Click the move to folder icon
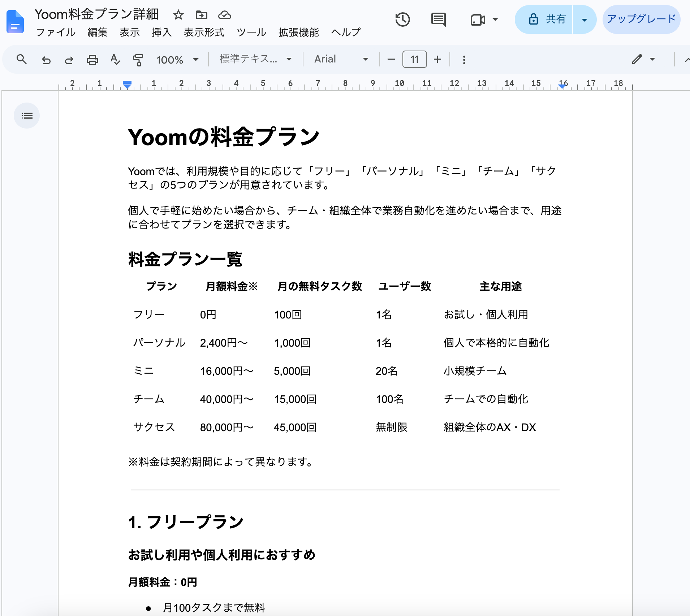This screenshot has height=616, width=690. tap(202, 15)
